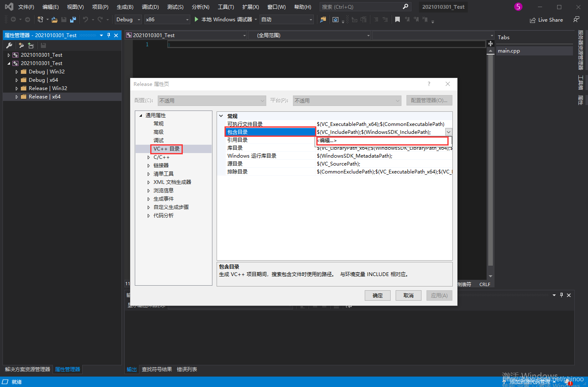Screen dimensions: 588x387
Task: Expand the first 2021010301_Test project node
Action: point(9,55)
